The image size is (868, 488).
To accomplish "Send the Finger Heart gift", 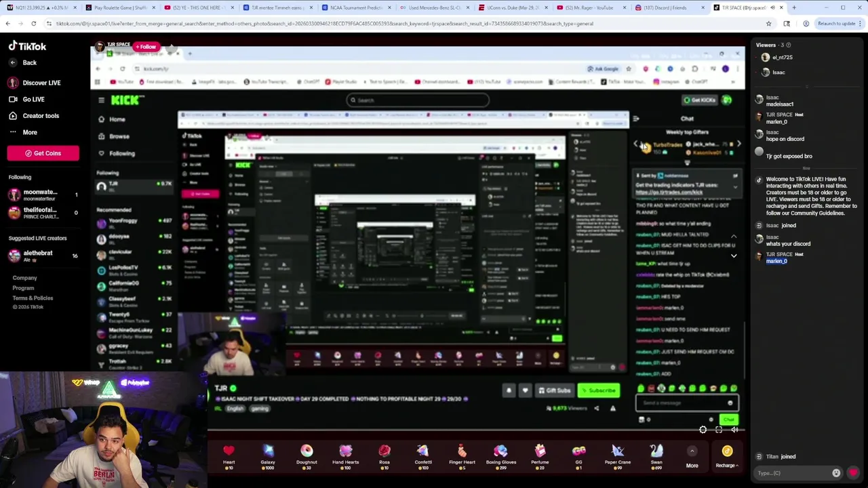I will pos(462,455).
